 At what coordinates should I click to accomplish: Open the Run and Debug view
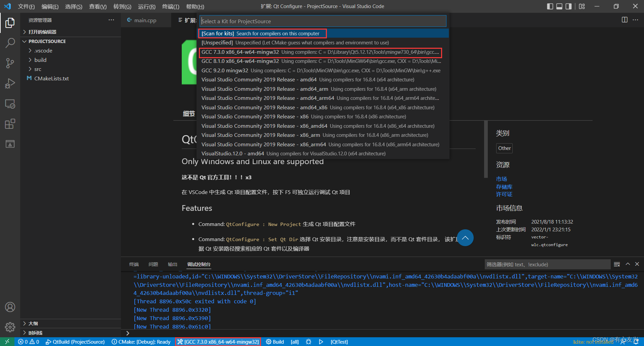click(x=10, y=83)
